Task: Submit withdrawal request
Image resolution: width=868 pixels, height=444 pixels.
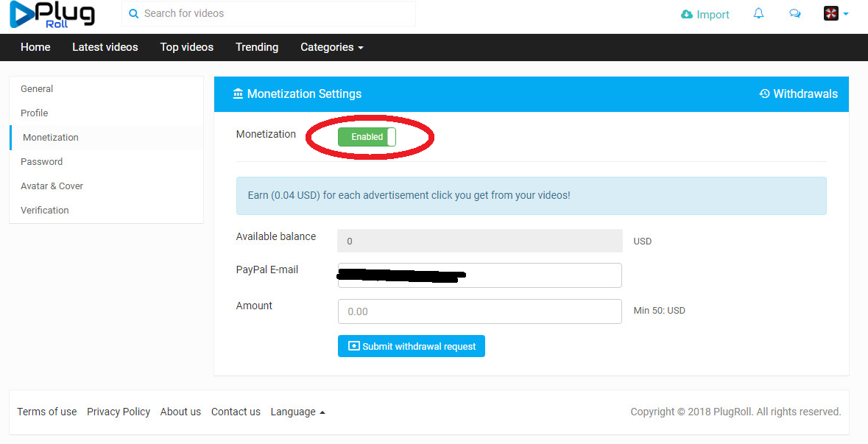Action: tap(412, 346)
